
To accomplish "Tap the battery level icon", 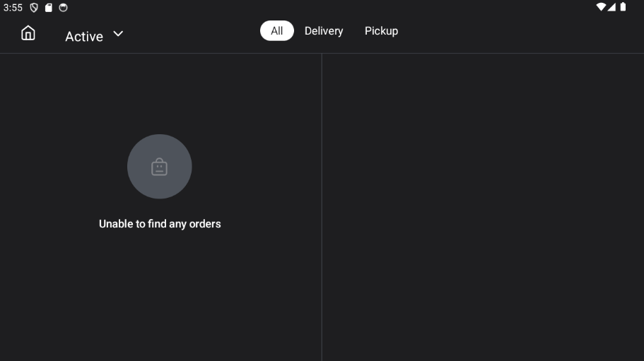I will 623,7.
